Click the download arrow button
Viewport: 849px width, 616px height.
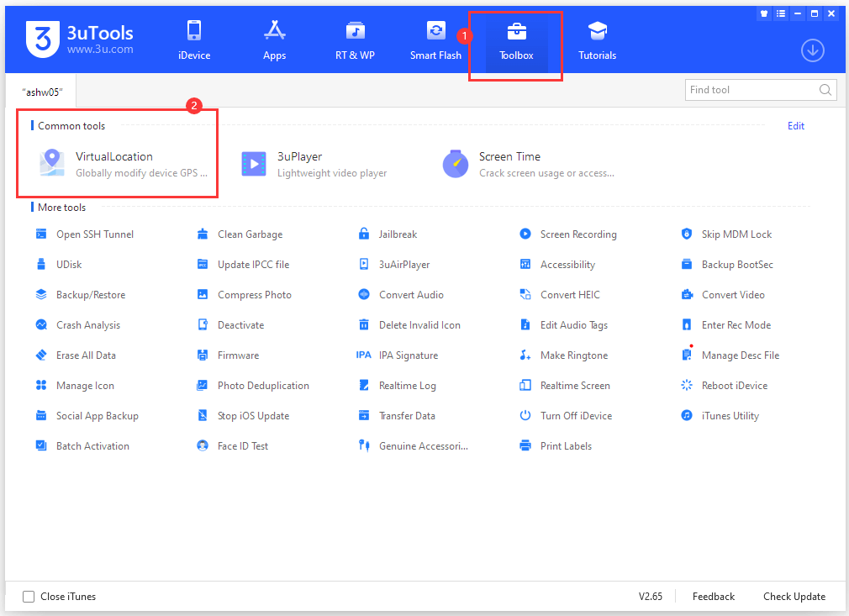pos(812,50)
